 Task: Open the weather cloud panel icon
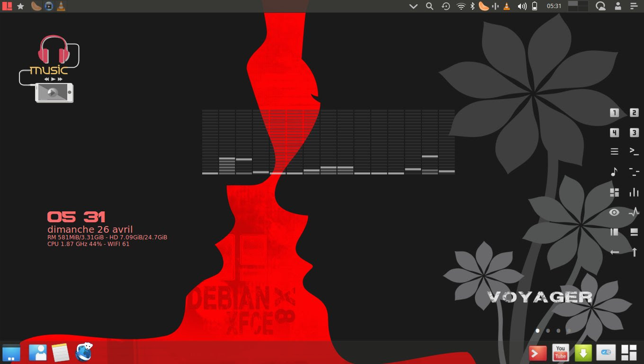[x=600, y=6]
